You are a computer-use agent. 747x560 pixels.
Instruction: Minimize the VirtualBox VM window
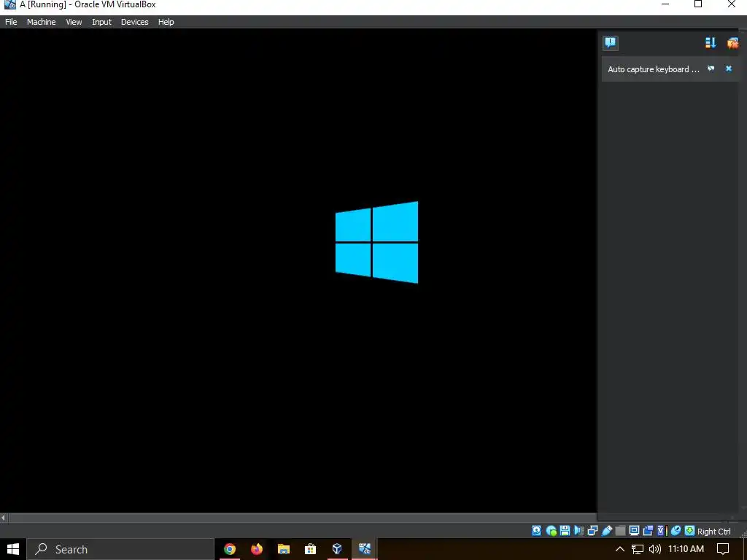665,4
